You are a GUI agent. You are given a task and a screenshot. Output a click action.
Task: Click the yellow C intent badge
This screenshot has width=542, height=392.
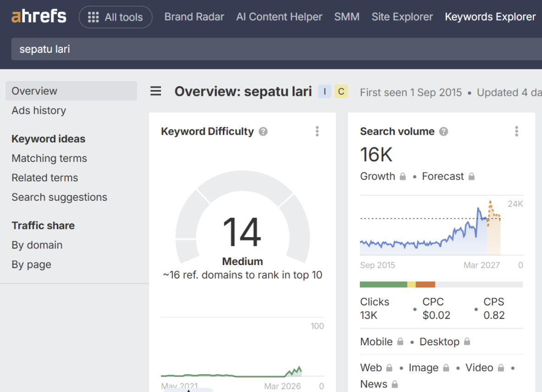(341, 92)
